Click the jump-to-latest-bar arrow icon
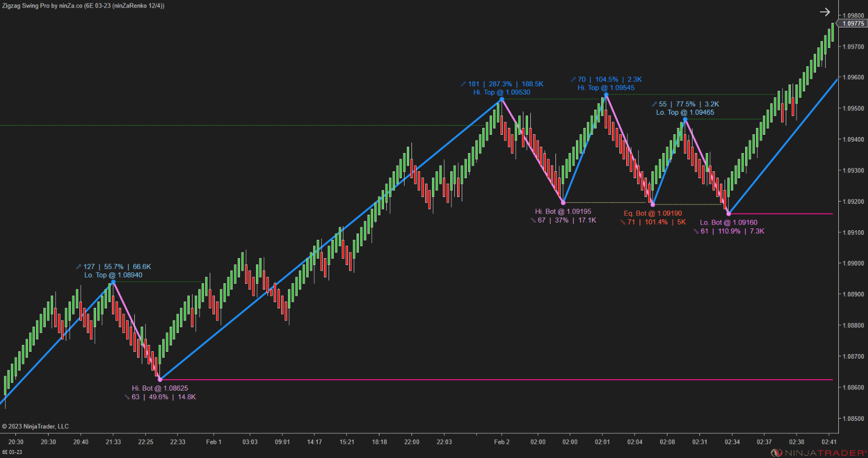 (x=825, y=11)
